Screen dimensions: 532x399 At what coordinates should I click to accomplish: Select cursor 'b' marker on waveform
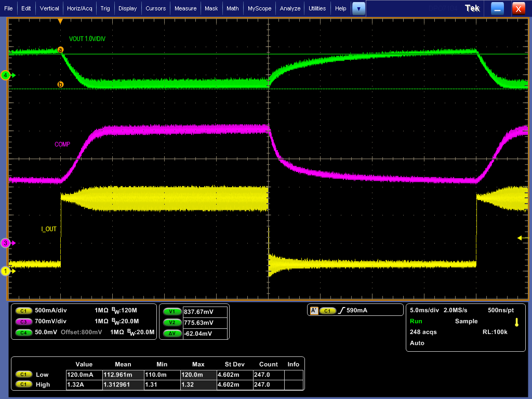point(60,84)
